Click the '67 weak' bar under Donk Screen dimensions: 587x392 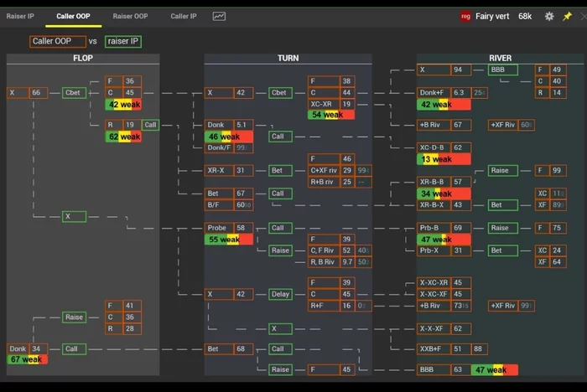coord(28,359)
